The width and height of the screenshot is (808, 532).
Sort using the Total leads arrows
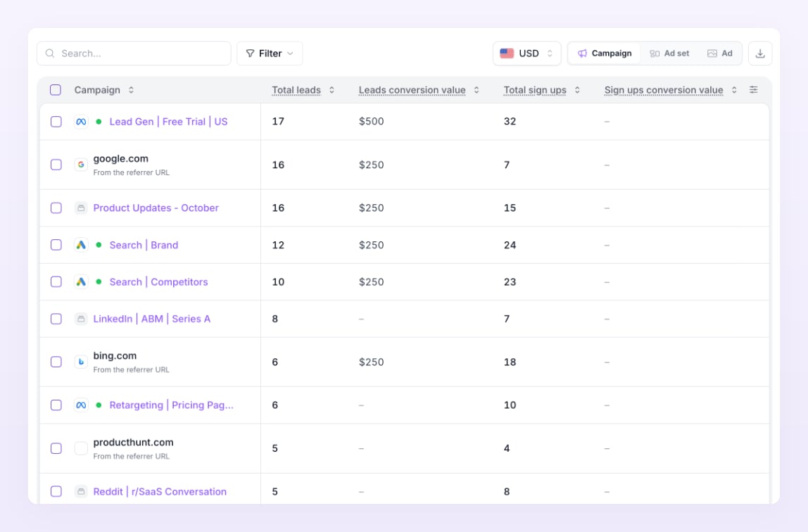pyautogui.click(x=332, y=90)
